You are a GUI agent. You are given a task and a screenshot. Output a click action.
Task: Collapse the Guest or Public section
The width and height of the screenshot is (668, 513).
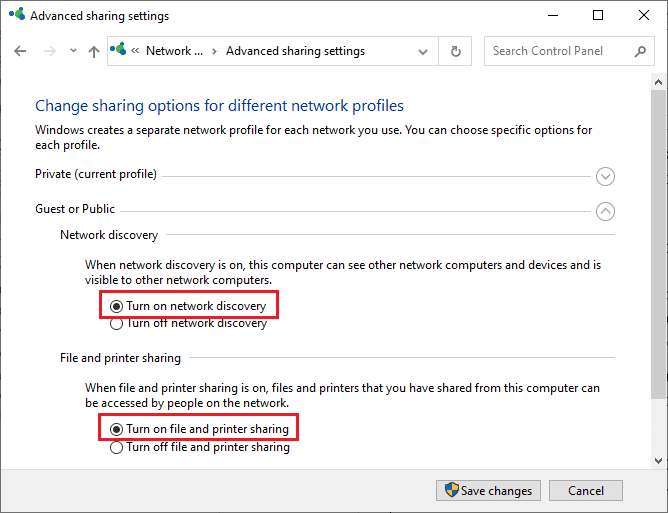coord(605,211)
